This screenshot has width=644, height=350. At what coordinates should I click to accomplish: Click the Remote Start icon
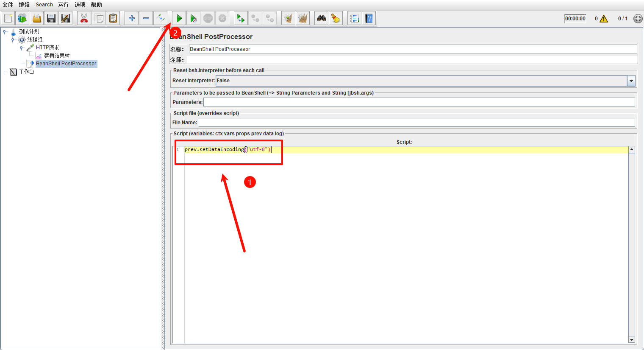241,18
